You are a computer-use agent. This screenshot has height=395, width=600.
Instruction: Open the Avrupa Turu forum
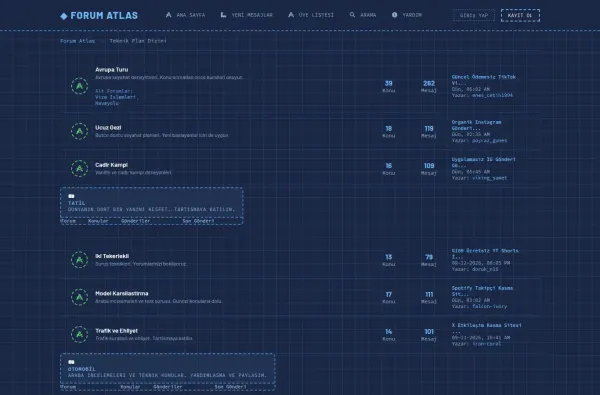[x=112, y=70]
